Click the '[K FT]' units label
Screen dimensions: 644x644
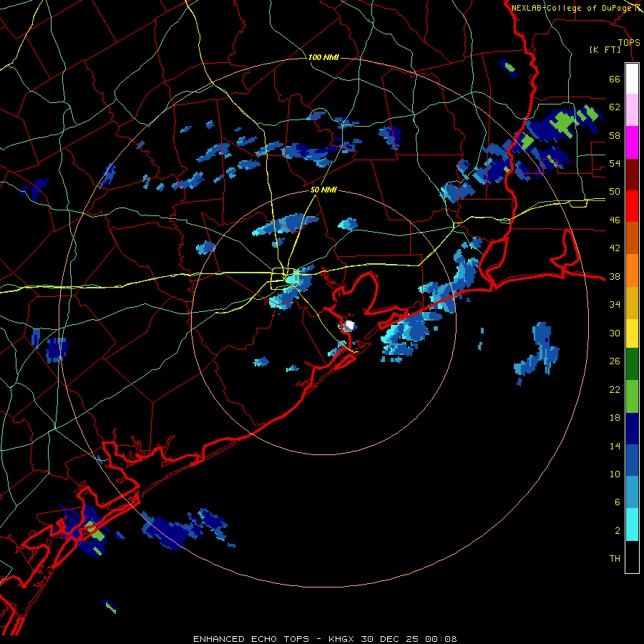(x=605, y=50)
